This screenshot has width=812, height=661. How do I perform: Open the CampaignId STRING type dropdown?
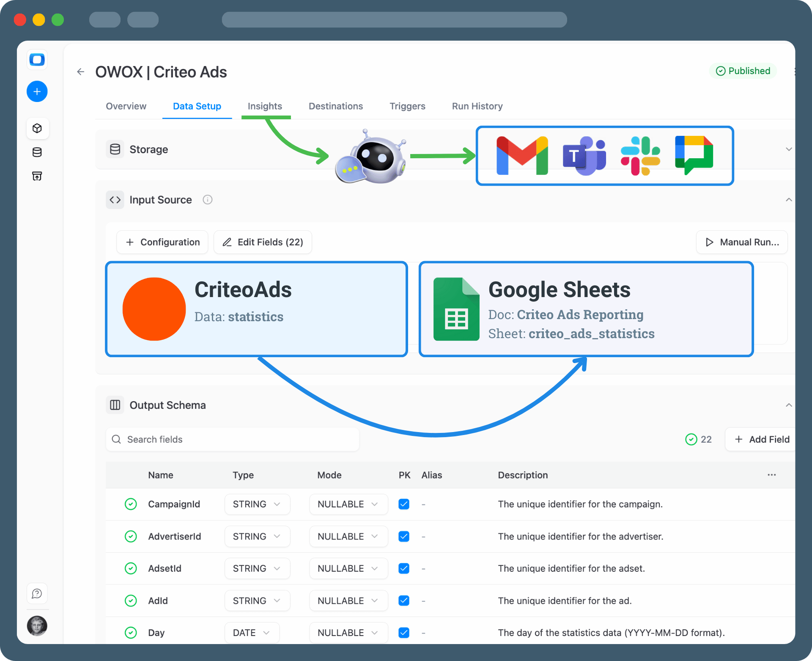pyautogui.click(x=257, y=504)
